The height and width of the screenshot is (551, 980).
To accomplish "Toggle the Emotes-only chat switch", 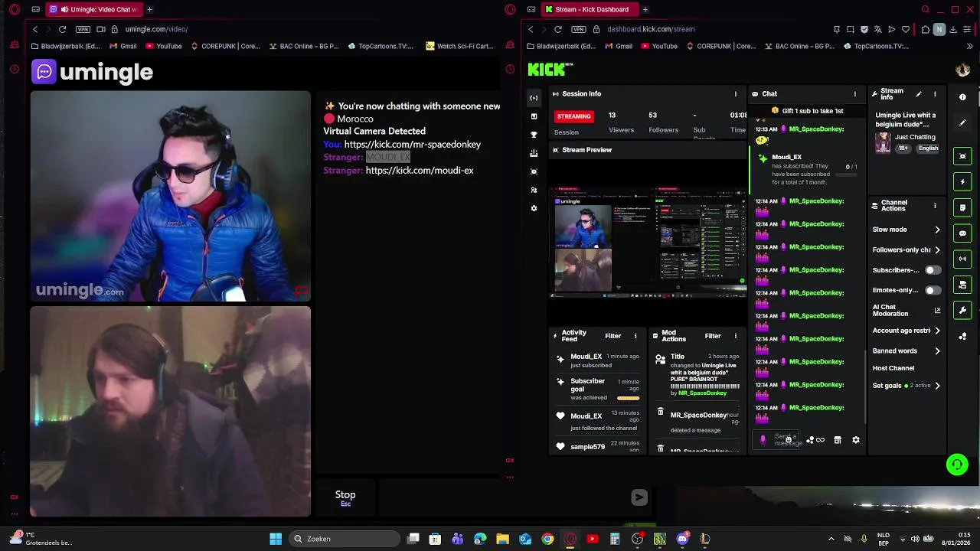I will [x=932, y=290].
